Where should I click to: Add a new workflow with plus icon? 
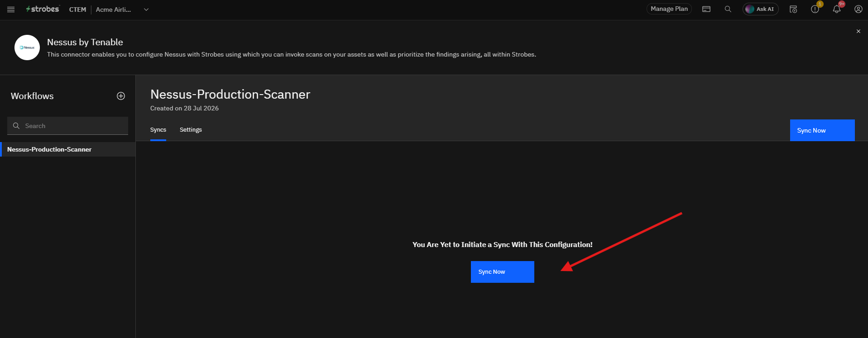click(x=121, y=96)
